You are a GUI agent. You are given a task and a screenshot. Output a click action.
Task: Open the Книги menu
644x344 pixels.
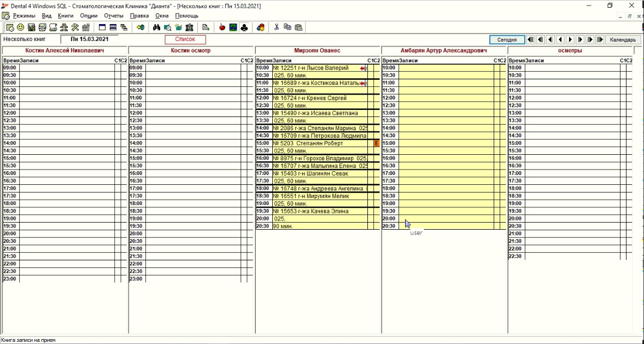coord(65,16)
